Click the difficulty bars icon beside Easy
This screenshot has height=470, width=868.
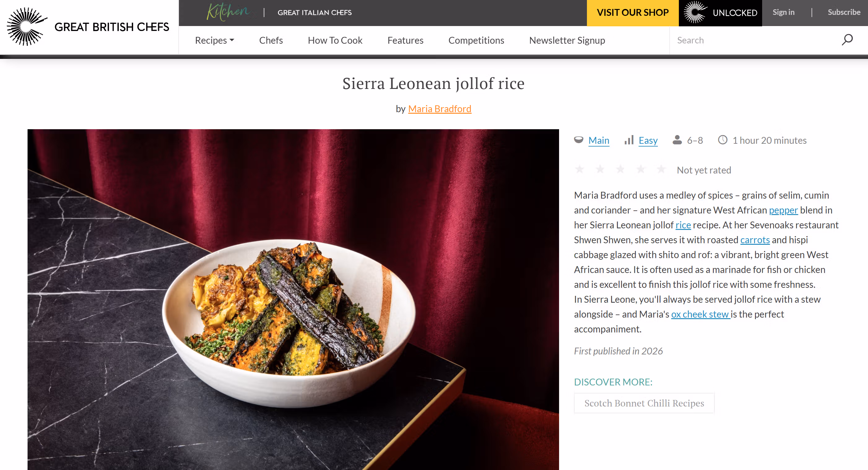629,140
